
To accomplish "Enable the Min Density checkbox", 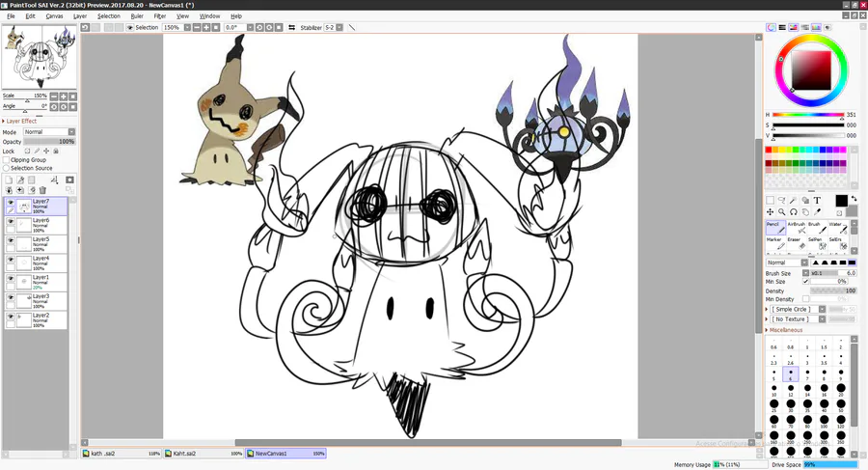I will point(806,299).
